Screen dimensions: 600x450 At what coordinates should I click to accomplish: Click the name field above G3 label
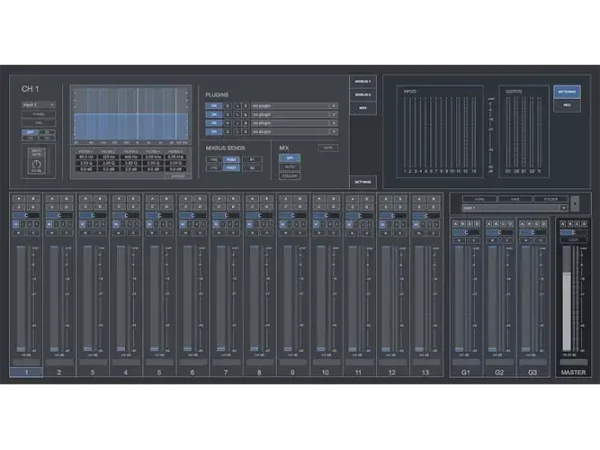point(533,362)
